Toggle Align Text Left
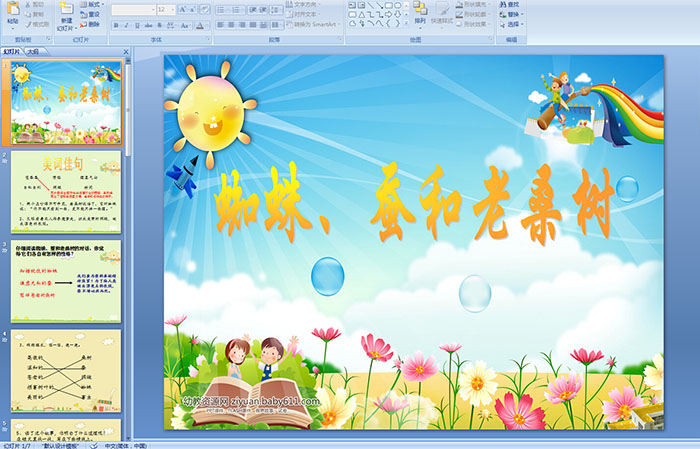 pos(221,25)
